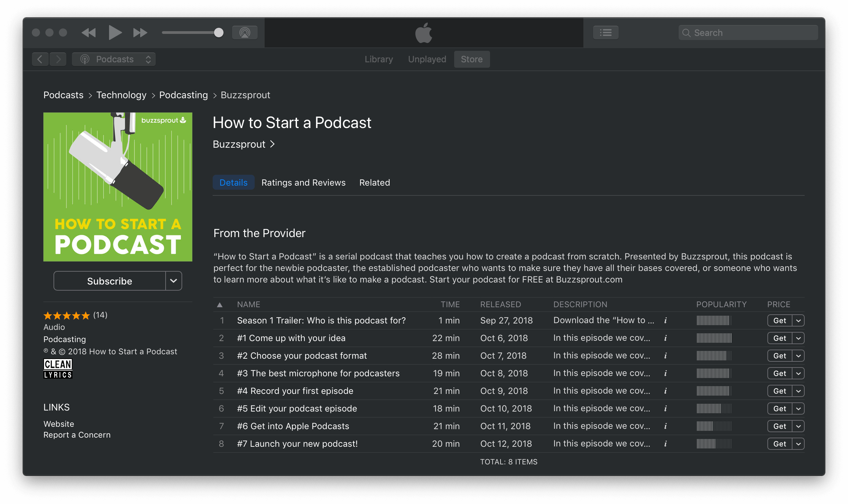The width and height of the screenshot is (848, 504).
Task: Click the Search field
Action: pos(748,33)
